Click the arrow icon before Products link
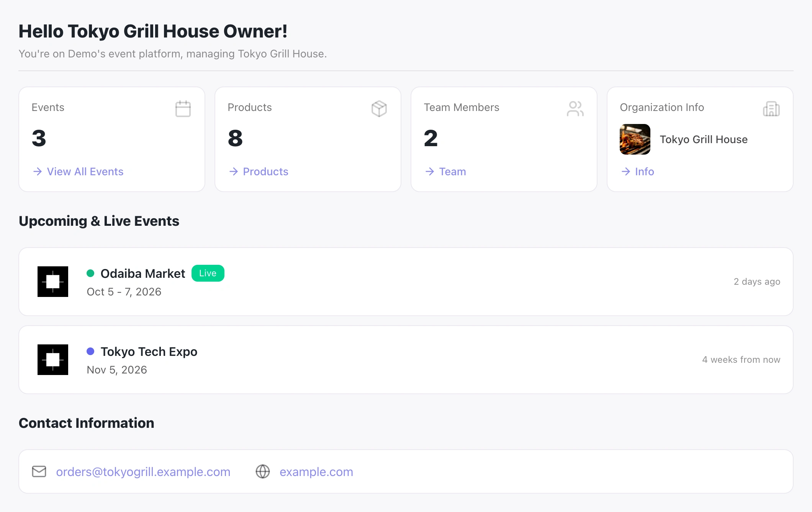 [x=234, y=171]
